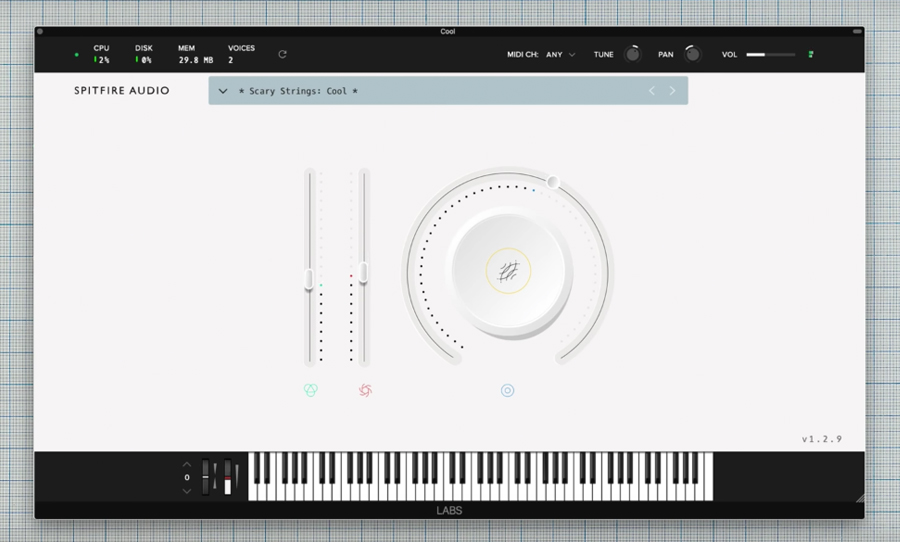The height and width of the screenshot is (542, 900).
Task: Click the scribble icon in the big knob center
Action: [x=508, y=270]
